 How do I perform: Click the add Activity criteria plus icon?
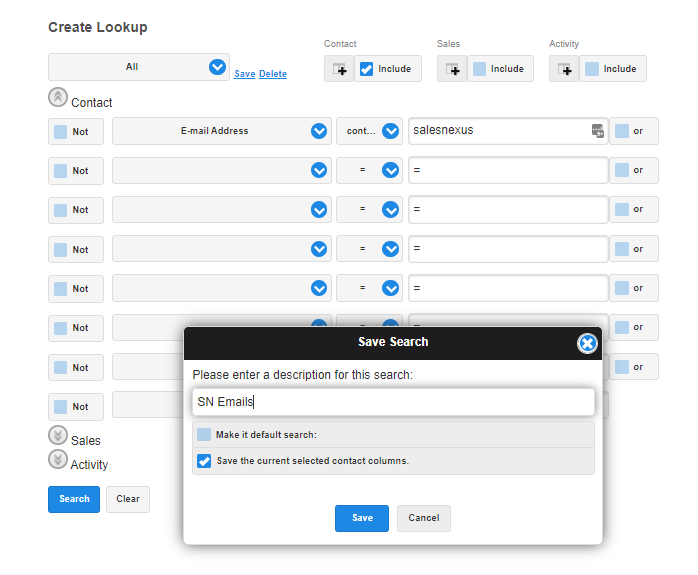[564, 69]
